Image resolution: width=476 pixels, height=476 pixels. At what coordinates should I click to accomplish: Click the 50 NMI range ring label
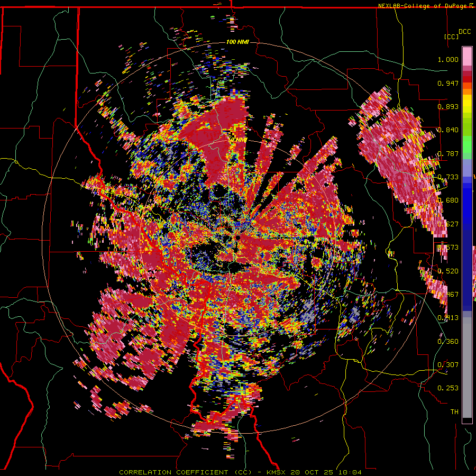pyautogui.click(x=237, y=140)
